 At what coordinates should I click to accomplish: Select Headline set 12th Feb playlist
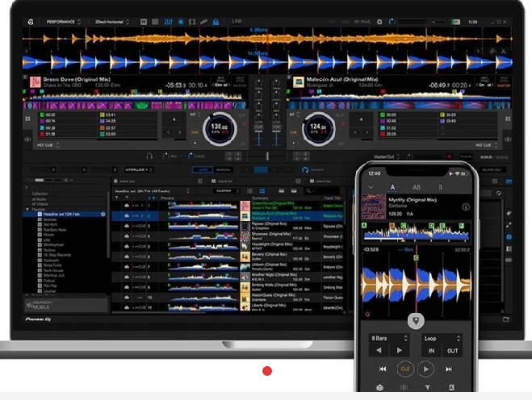[65, 215]
